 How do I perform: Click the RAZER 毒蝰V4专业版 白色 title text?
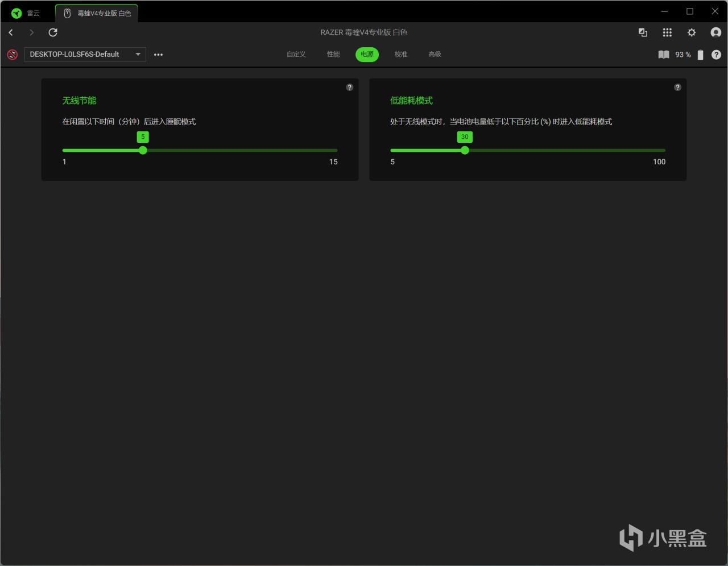[364, 32]
